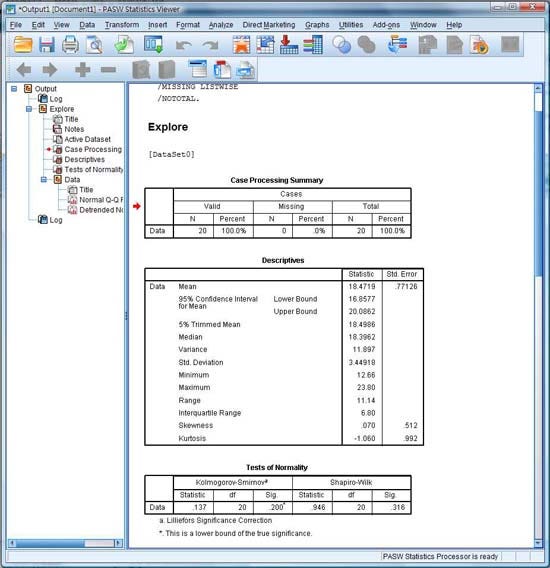Click the Hide items closed book icon
Viewport: 550px width, 568px height.
167,70
